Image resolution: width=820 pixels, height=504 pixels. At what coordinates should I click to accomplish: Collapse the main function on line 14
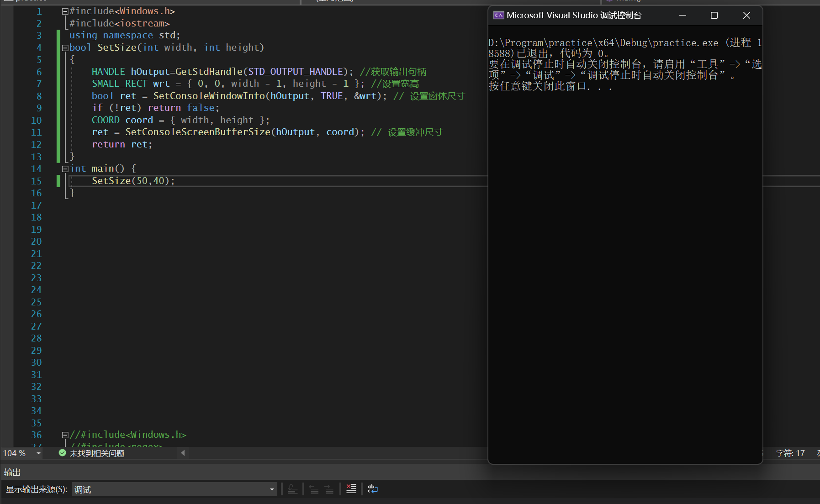click(65, 169)
